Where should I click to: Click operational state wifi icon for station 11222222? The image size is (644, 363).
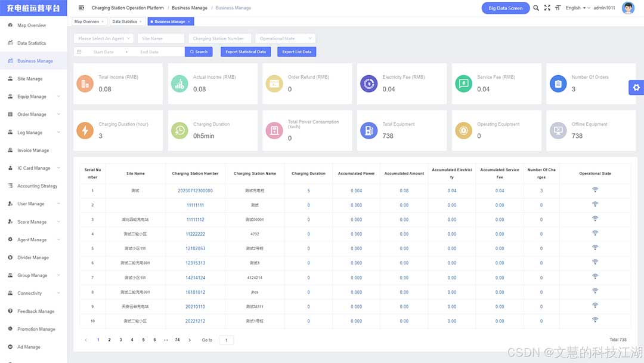[595, 233]
